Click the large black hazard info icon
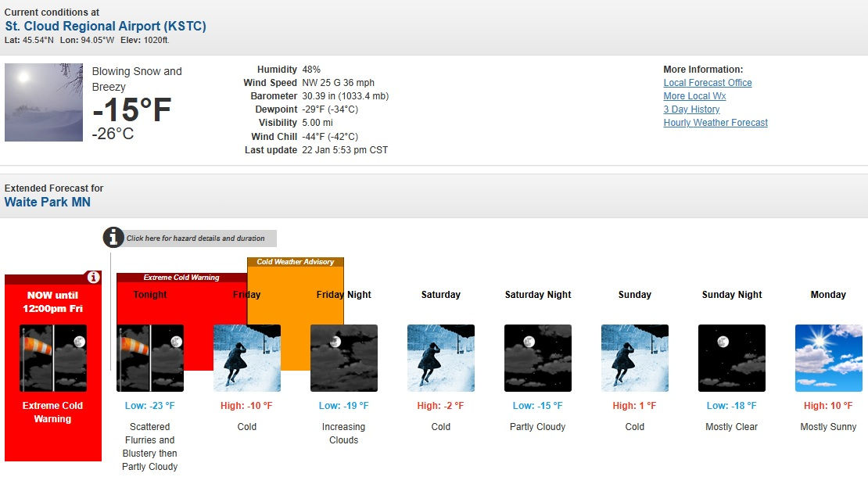868x477 pixels. click(x=114, y=238)
